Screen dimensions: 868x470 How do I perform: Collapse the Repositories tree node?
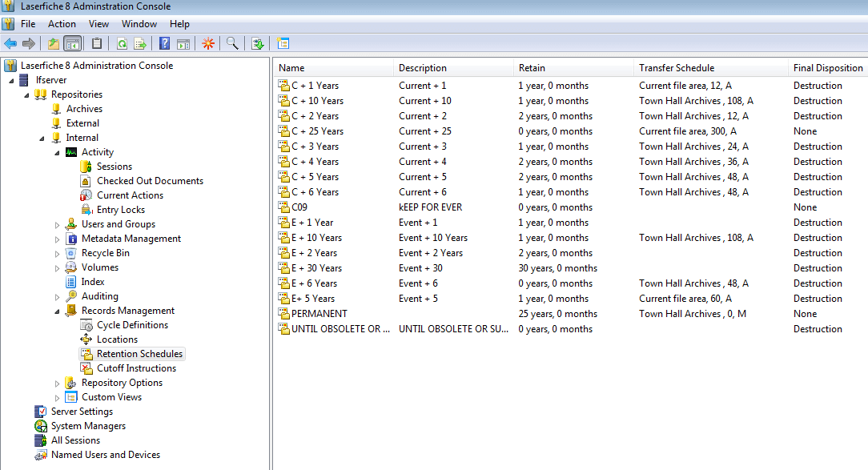tap(26, 95)
